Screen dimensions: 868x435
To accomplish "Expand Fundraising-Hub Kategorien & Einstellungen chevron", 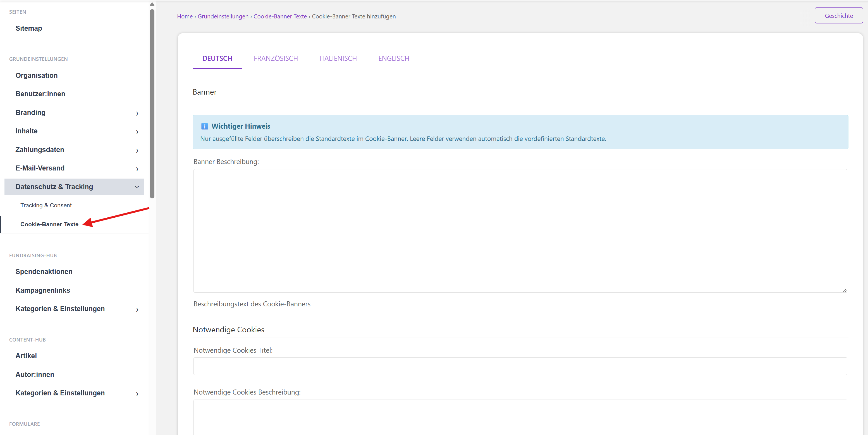I will [137, 309].
